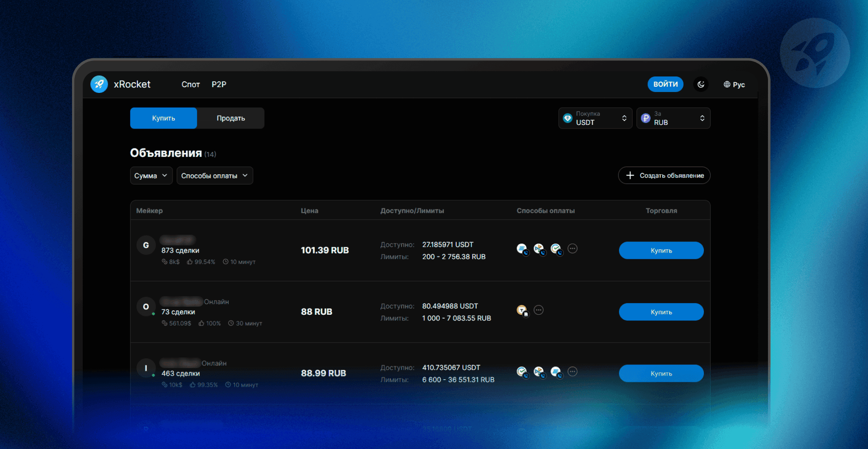Click the RUB ruble coin icon
The image size is (868, 449).
[646, 118]
